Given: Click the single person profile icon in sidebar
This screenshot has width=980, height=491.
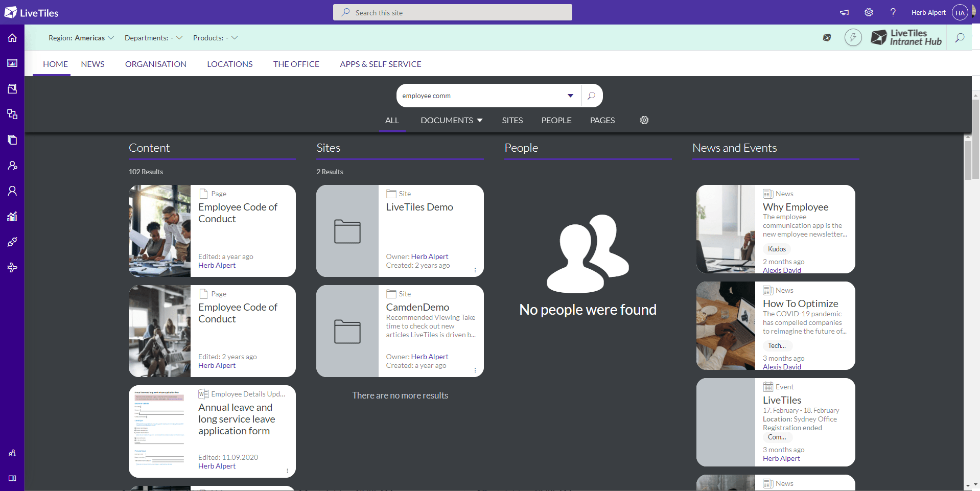Looking at the screenshot, I should click(12, 191).
